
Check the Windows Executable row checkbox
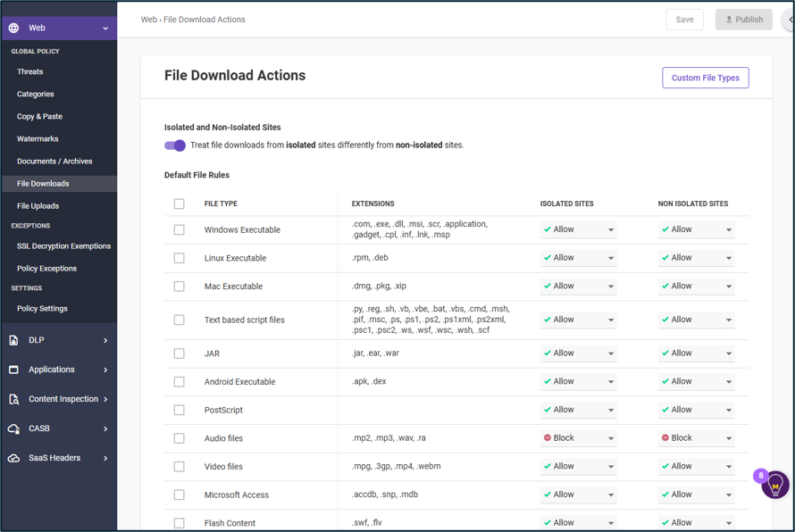point(179,229)
